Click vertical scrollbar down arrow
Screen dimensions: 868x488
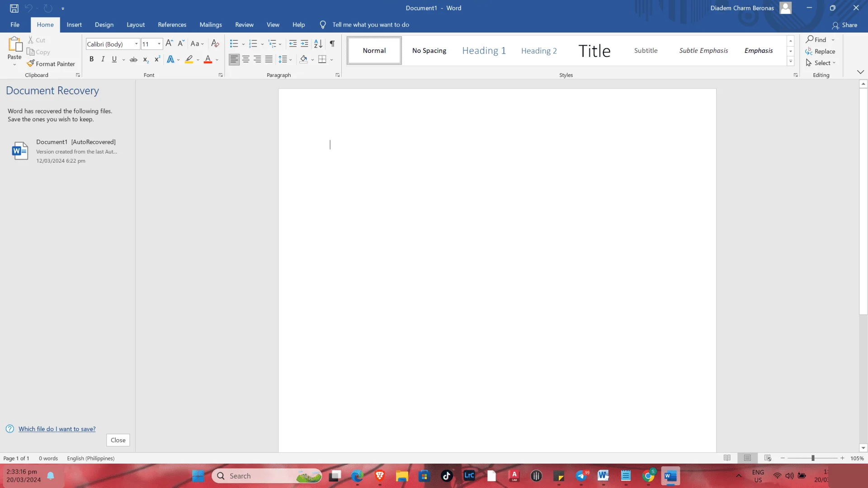863,448
